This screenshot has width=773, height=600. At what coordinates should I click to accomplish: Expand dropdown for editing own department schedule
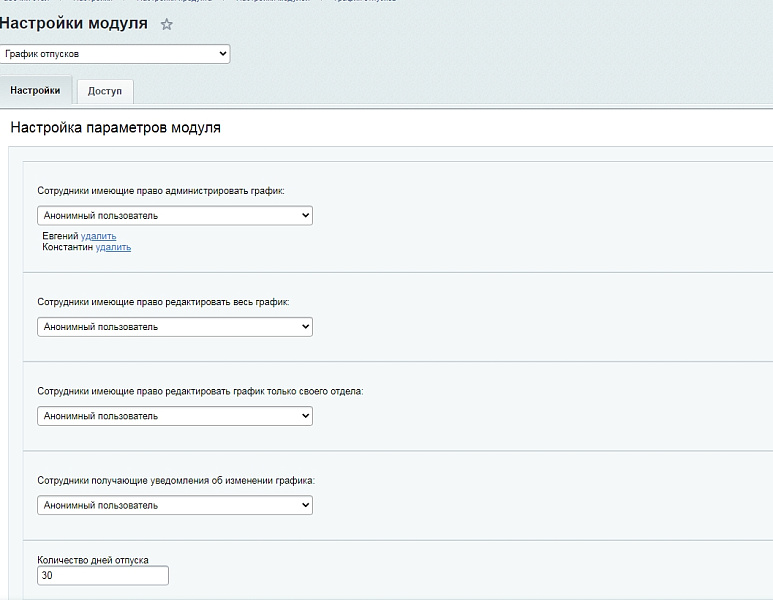pos(175,416)
